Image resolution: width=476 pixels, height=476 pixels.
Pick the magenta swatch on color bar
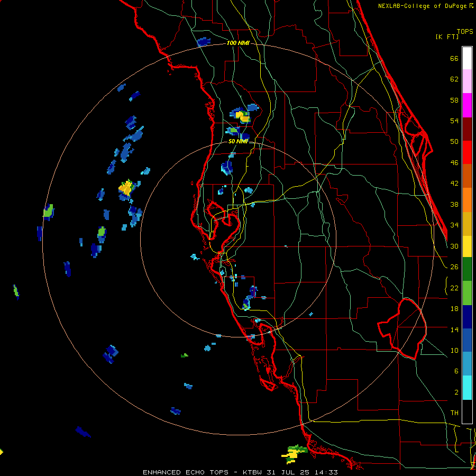[x=467, y=105]
